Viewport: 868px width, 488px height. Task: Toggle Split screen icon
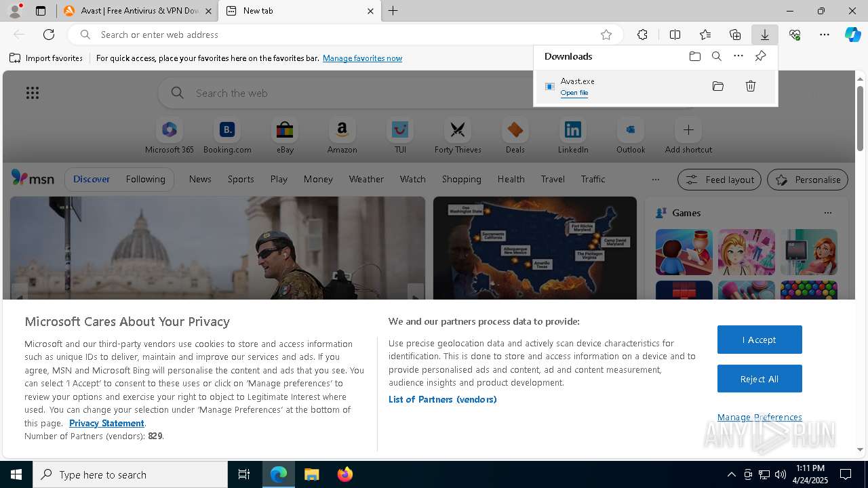pyautogui.click(x=675, y=35)
